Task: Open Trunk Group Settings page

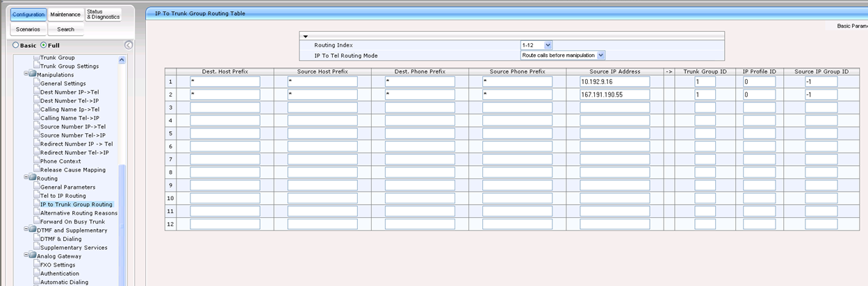Action: click(x=69, y=66)
